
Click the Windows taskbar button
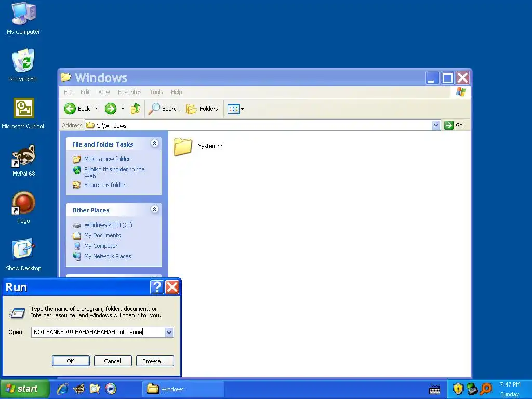pos(183,389)
